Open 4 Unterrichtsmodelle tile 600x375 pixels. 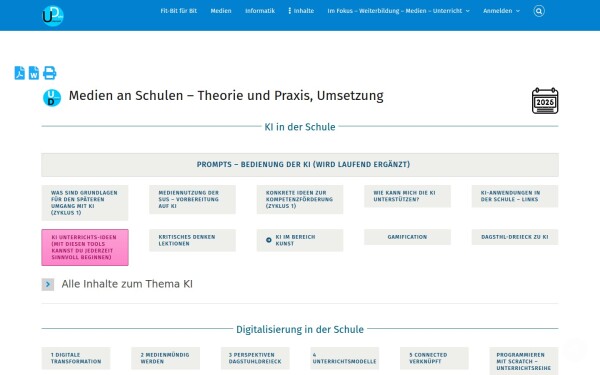tap(345, 358)
